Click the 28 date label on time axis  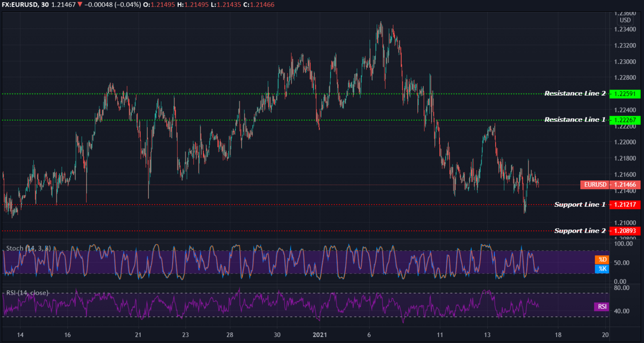pos(230,335)
